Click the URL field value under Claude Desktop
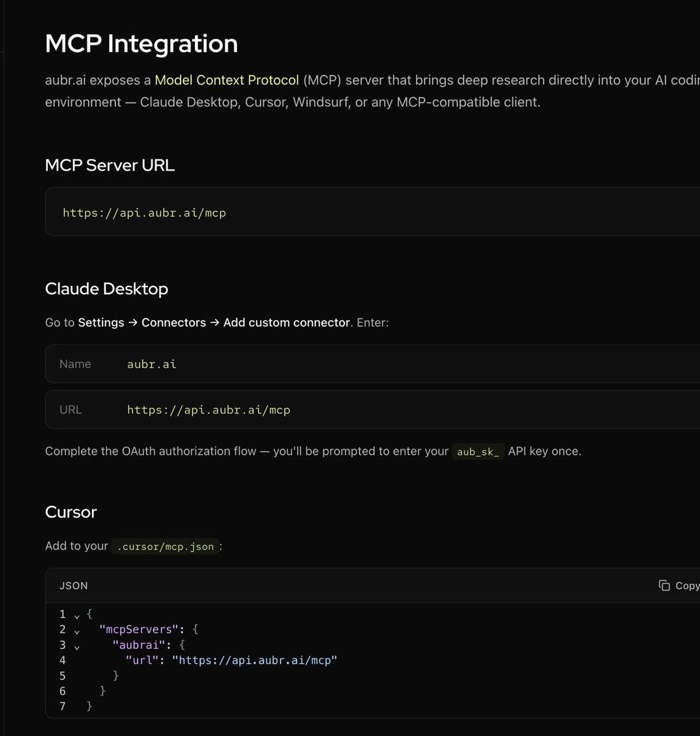 [x=209, y=410]
